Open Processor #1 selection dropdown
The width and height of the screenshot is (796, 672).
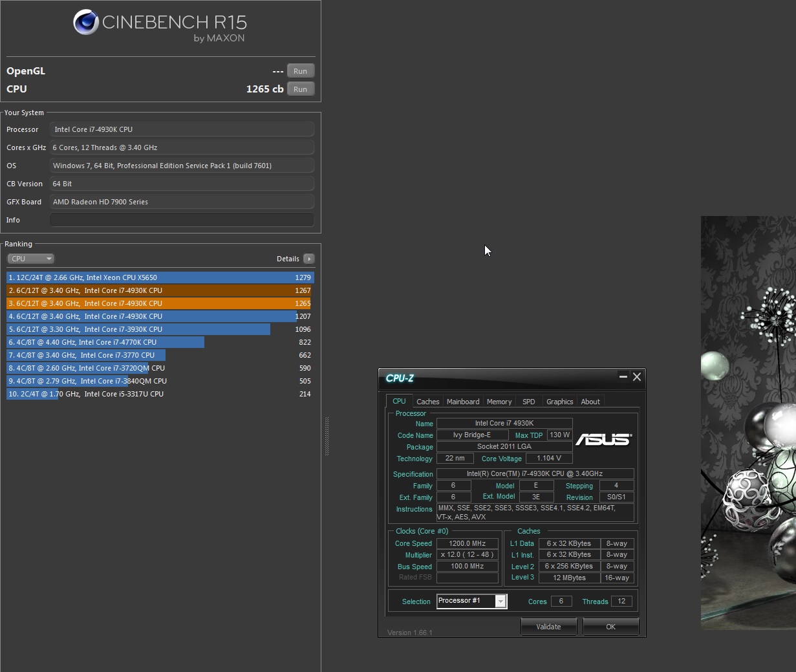click(x=472, y=602)
